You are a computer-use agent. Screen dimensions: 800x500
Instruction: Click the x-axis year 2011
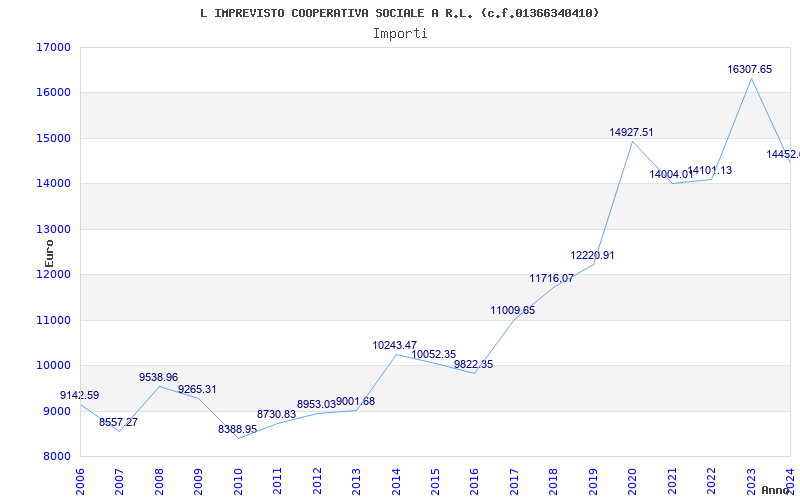point(277,482)
